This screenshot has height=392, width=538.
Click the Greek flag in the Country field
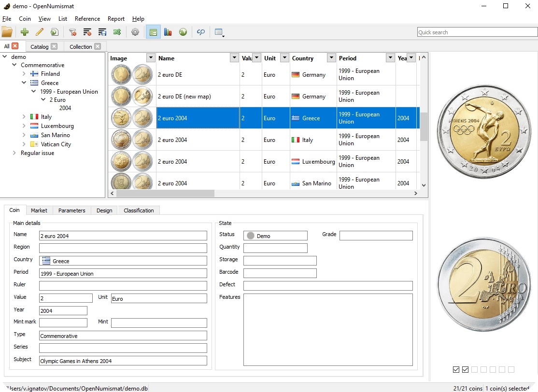click(x=46, y=261)
